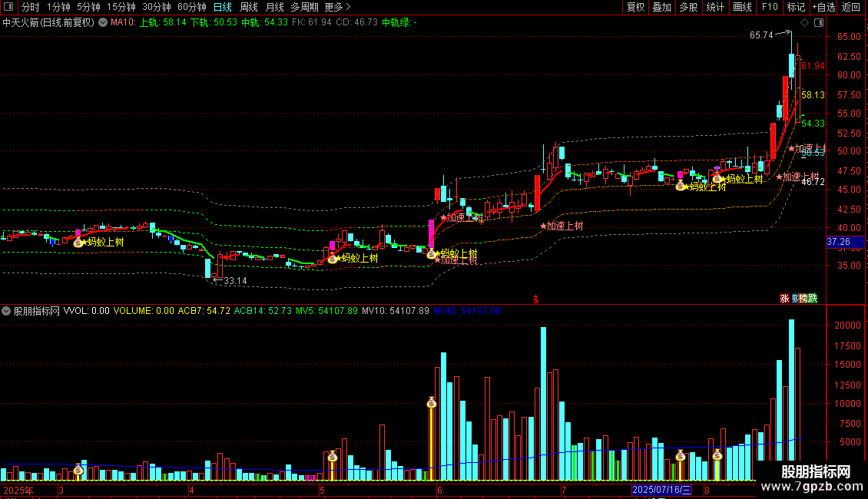
Task: Activate the 画线 drawing tools
Action: click(x=742, y=7)
